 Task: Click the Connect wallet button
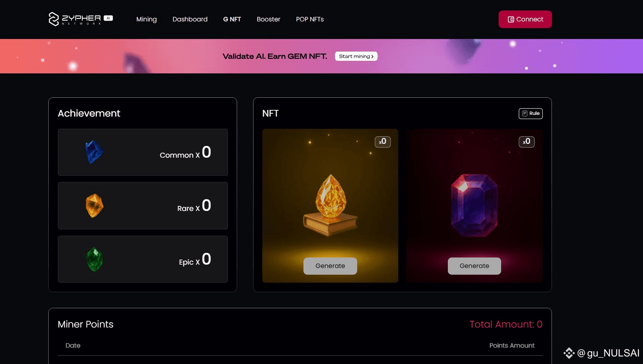[525, 19]
